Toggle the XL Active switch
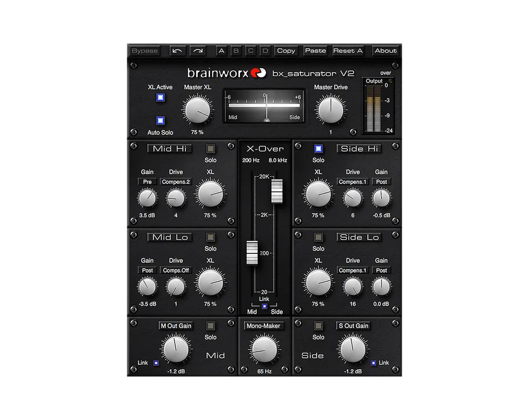Viewport: 532px width, 418px height. click(161, 98)
